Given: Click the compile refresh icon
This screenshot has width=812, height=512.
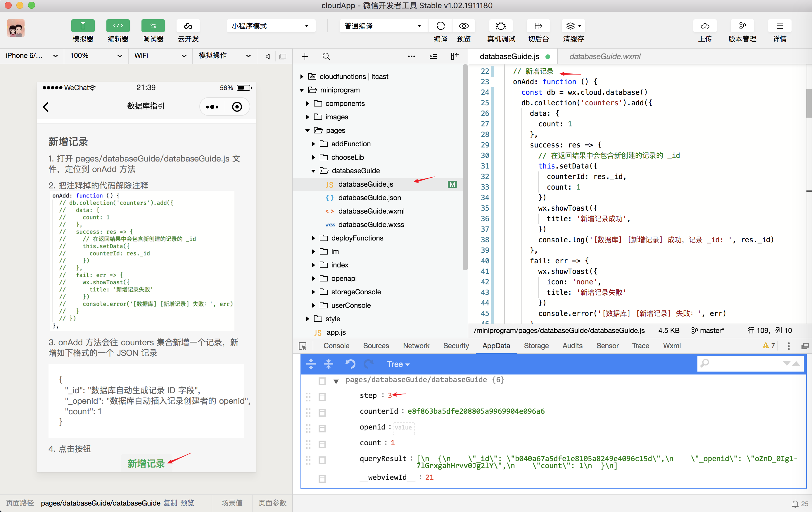Looking at the screenshot, I should pyautogui.click(x=440, y=26).
